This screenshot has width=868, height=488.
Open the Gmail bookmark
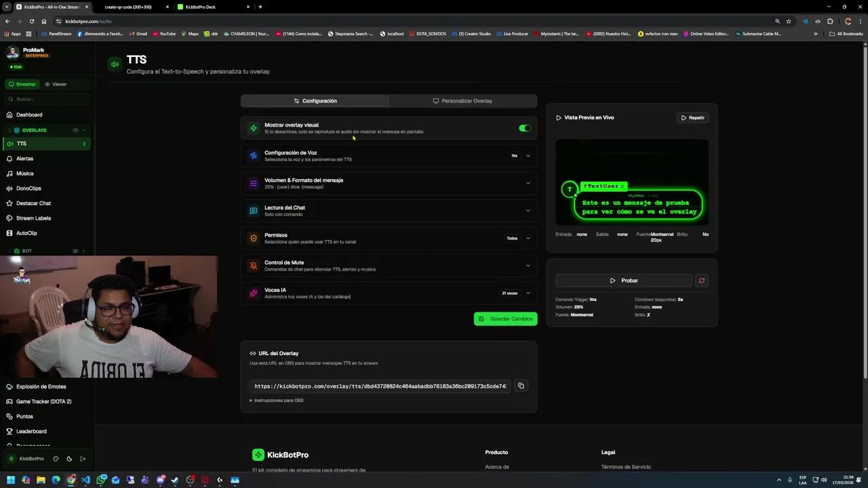pos(138,33)
